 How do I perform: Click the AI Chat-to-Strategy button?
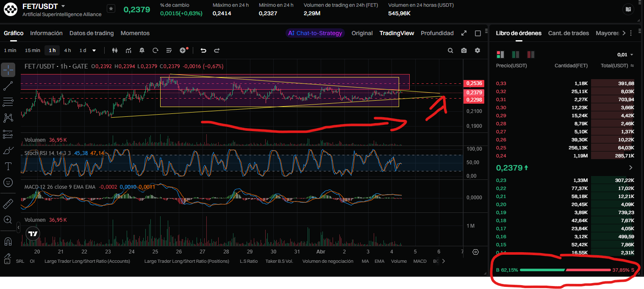(x=315, y=33)
